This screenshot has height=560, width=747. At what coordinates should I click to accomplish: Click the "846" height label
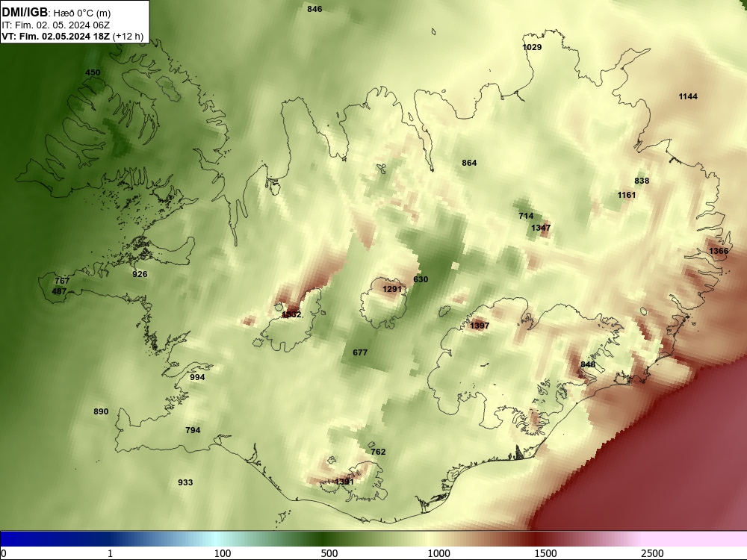pos(314,9)
